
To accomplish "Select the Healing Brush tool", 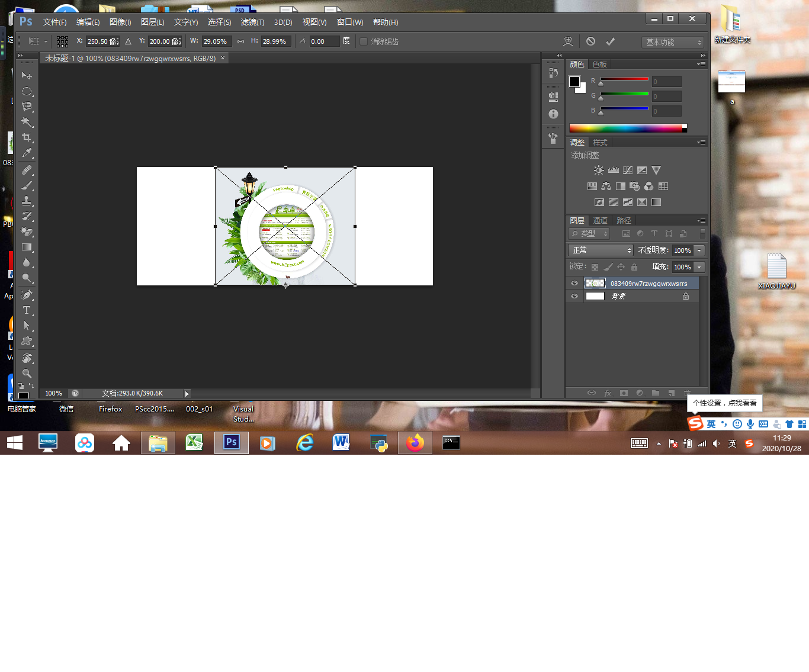I will pos(27,171).
